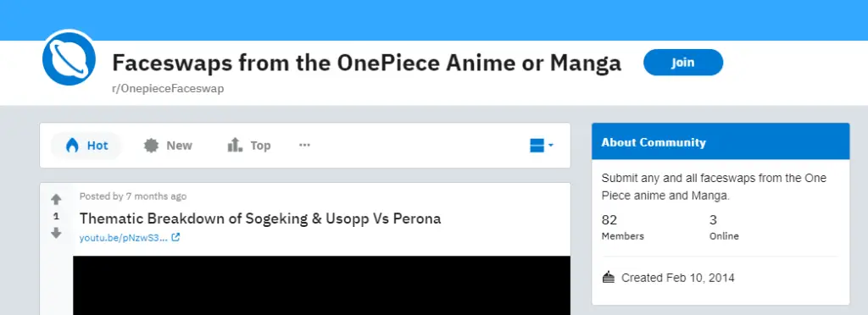Downvote the Sogeking & Usopp post
Viewport: 868px width, 315px height.
(56, 233)
